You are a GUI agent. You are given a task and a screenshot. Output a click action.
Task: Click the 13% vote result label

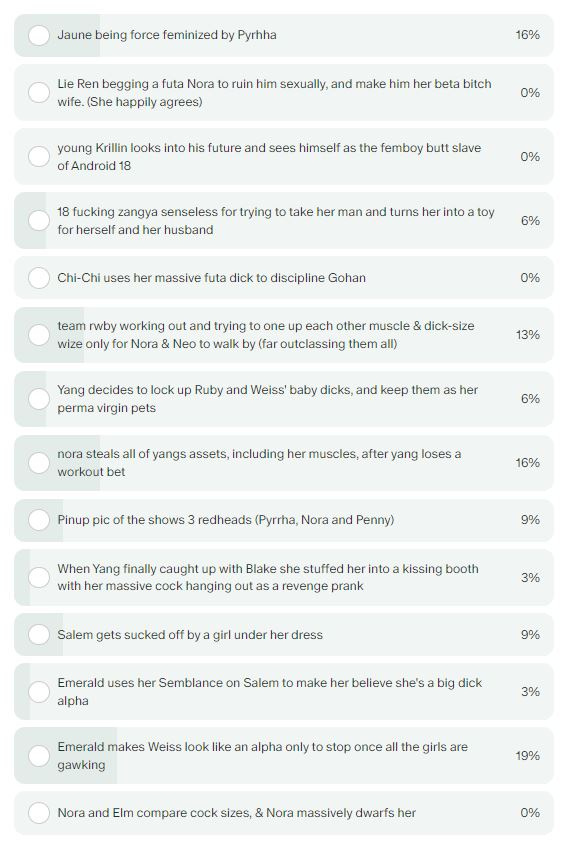coord(527,335)
